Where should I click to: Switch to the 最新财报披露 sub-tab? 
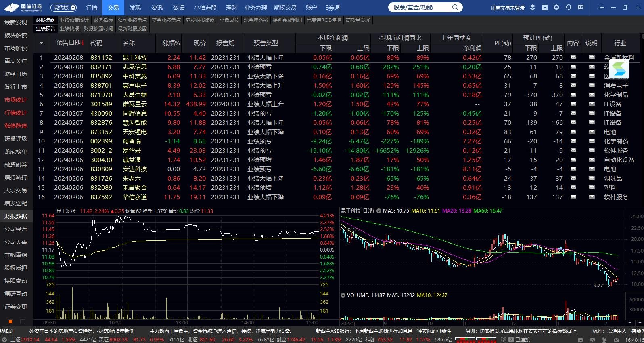pyautogui.click(x=132, y=28)
